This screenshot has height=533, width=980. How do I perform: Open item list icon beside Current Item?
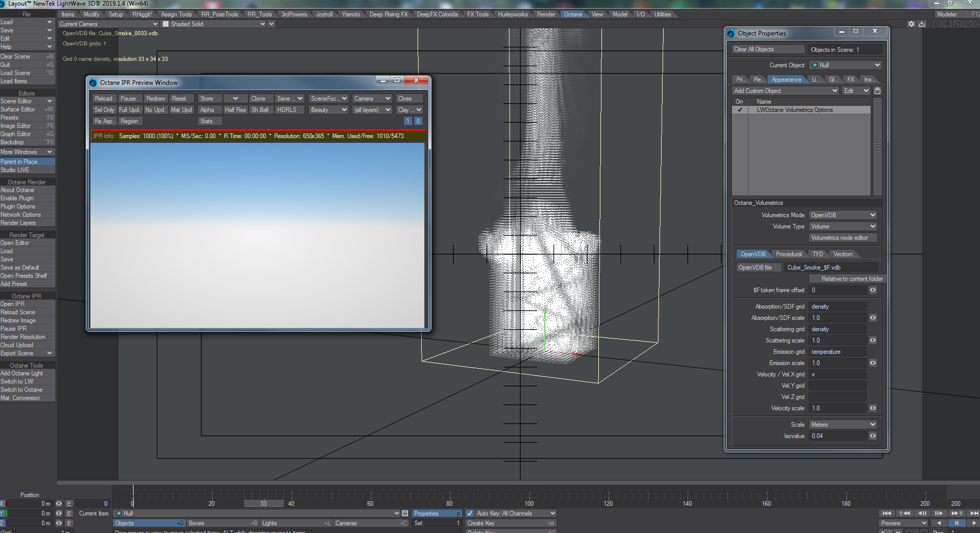point(405,513)
